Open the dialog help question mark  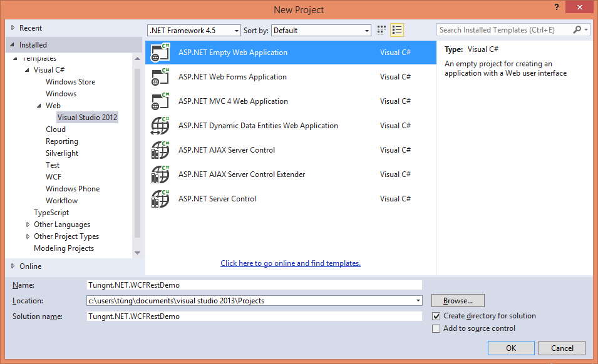557,7
